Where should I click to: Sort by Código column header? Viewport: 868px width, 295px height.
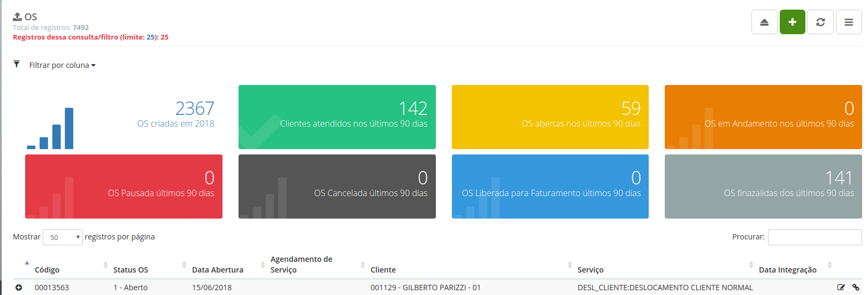click(47, 270)
